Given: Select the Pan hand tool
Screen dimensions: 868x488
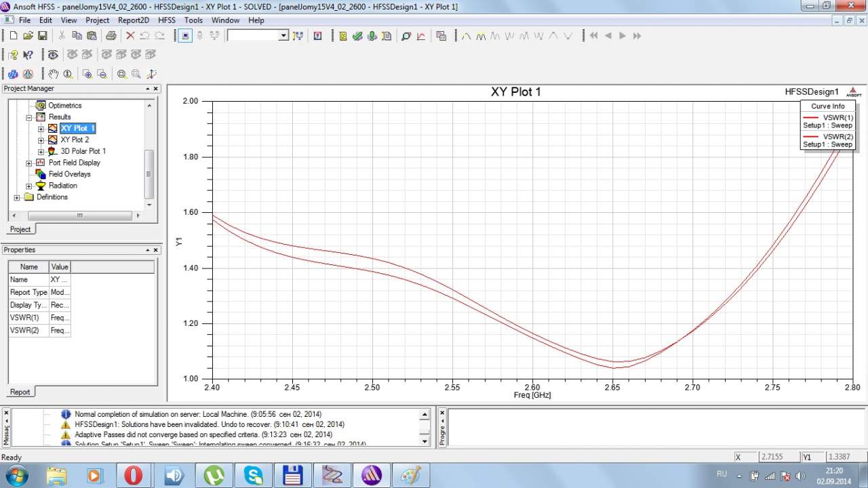Looking at the screenshot, I should [x=53, y=74].
